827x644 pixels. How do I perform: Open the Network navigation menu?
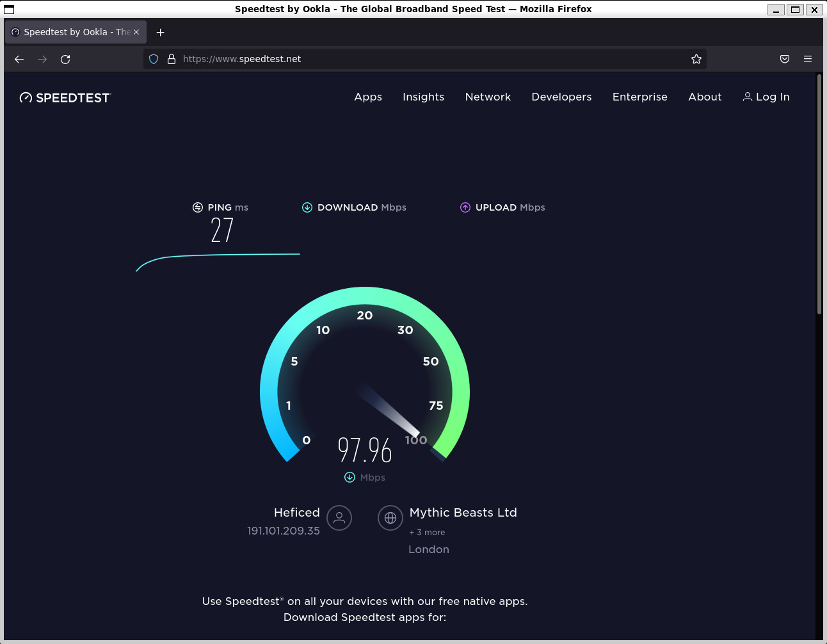(488, 97)
